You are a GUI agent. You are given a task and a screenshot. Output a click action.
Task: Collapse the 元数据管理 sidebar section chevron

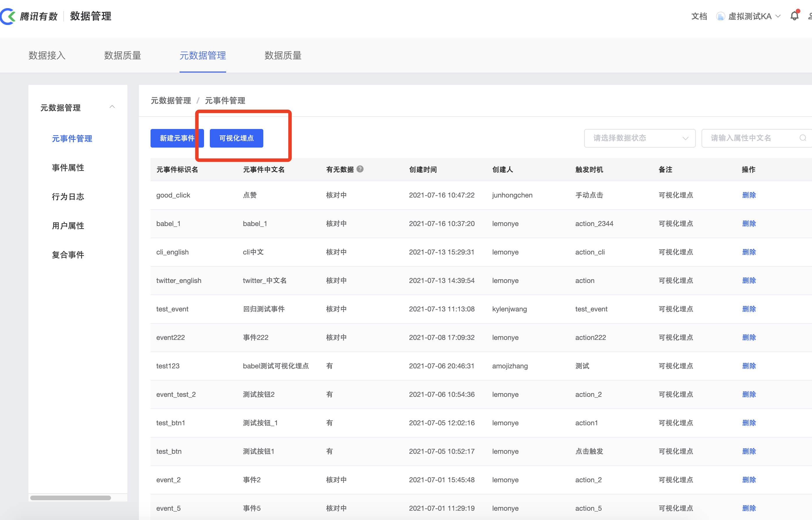112,107
